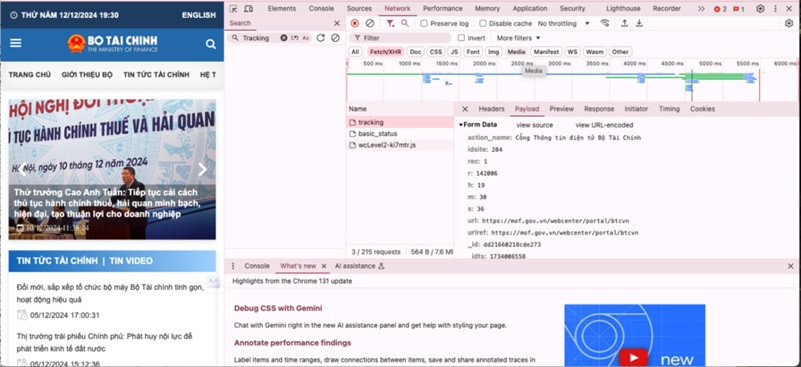
Task: Check the Disable cache option
Action: [x=483, y=24]
